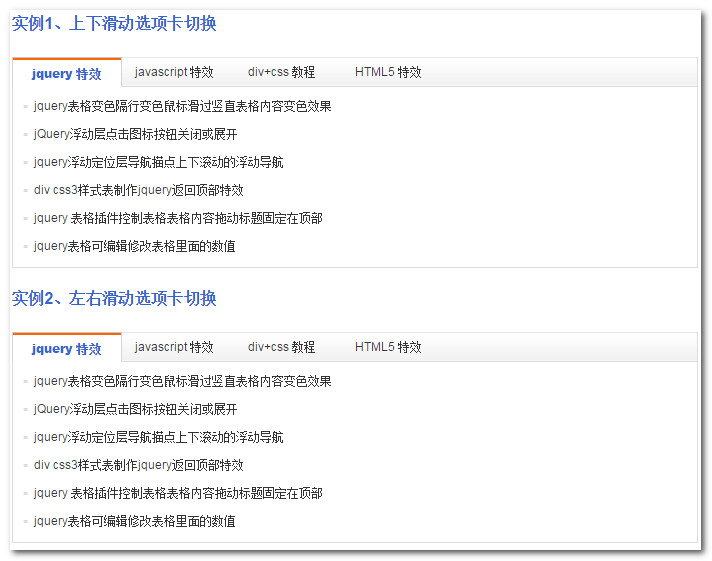Open jquery表格可编辑修改表格里面的数值 link in 实例1
The width and height of the screenshot is (712, 561).
coord(134,246)
